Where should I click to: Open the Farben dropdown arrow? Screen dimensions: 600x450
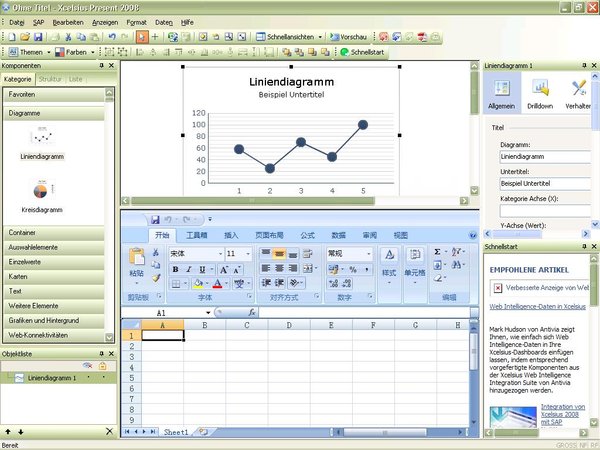pos(93,52)
